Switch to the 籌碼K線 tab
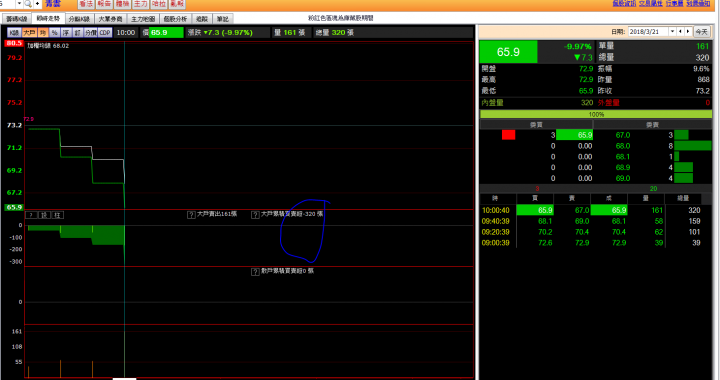 (17, 19)
